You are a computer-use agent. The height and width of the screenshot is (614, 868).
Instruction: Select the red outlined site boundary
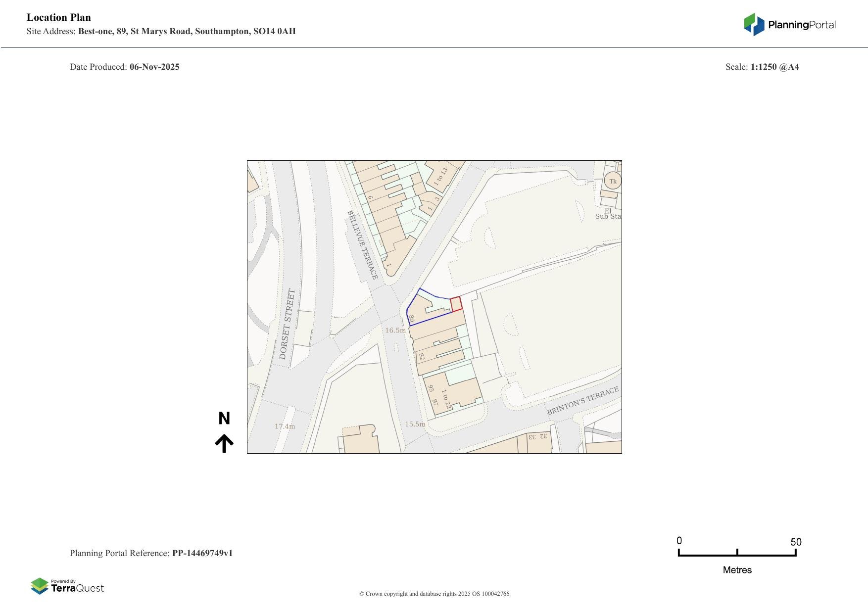[x=456, y=304]
